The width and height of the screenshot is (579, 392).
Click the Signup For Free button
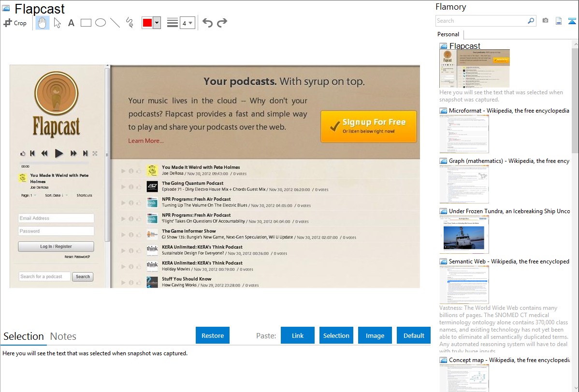pyautogui.click(x=369, y=126)
